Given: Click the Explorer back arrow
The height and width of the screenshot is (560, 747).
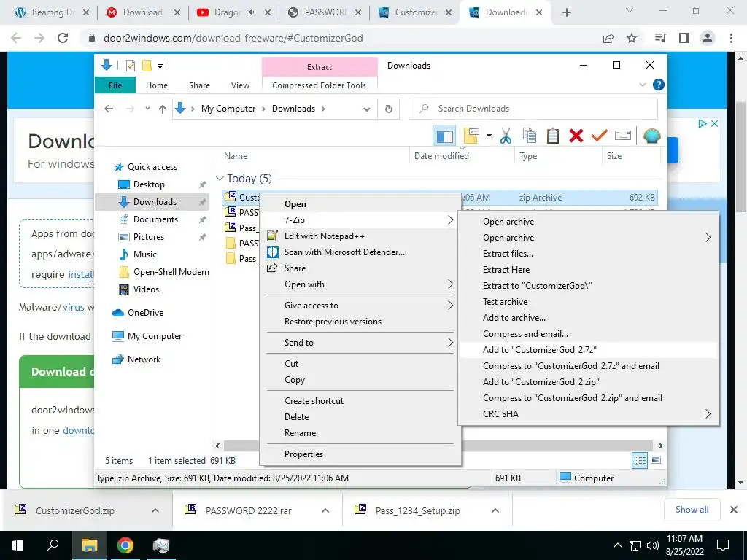Looking at the screenshot, I should (x=109, y=109).
